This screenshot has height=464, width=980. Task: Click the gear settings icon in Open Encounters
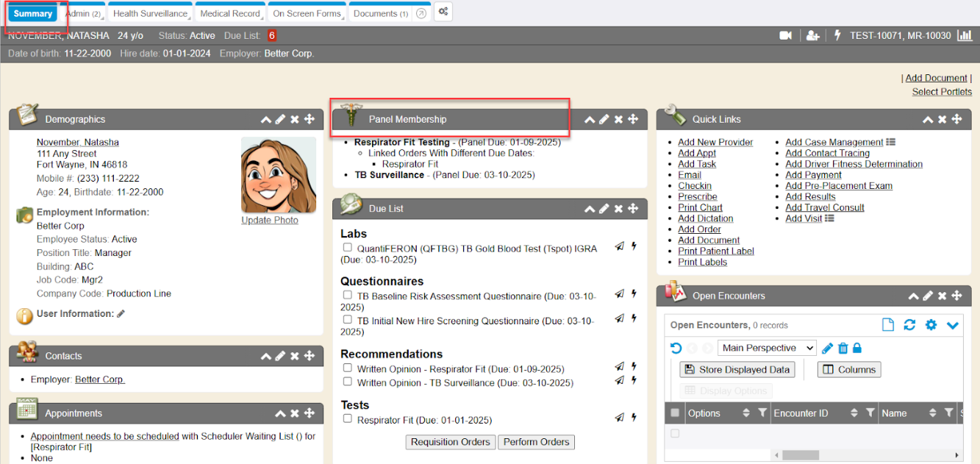click(x=931, y=325)
